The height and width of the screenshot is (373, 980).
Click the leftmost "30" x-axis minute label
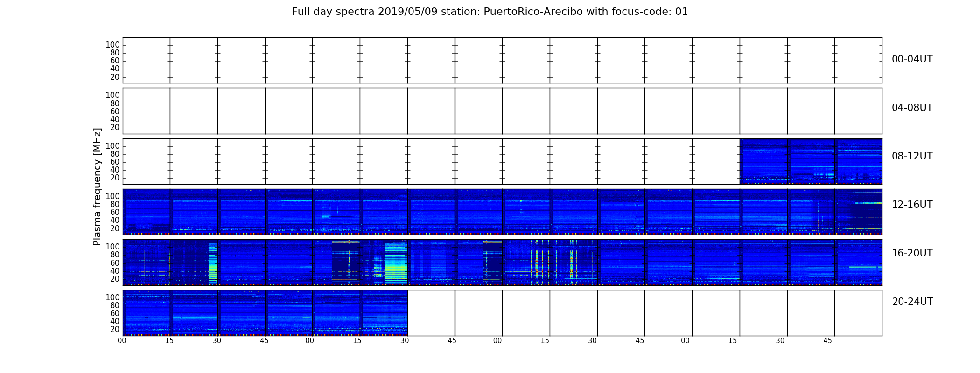pyautogui.click(x=217, y=341)
